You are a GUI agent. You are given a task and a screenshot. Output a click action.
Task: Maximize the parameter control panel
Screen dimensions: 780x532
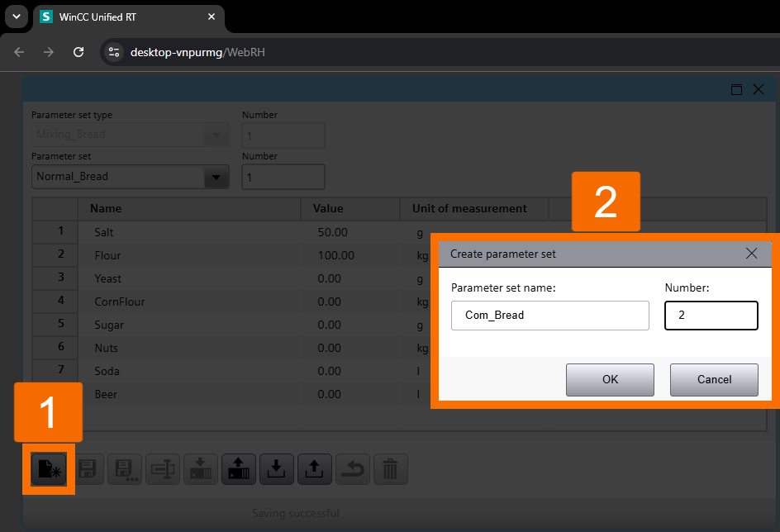[736, 89]
